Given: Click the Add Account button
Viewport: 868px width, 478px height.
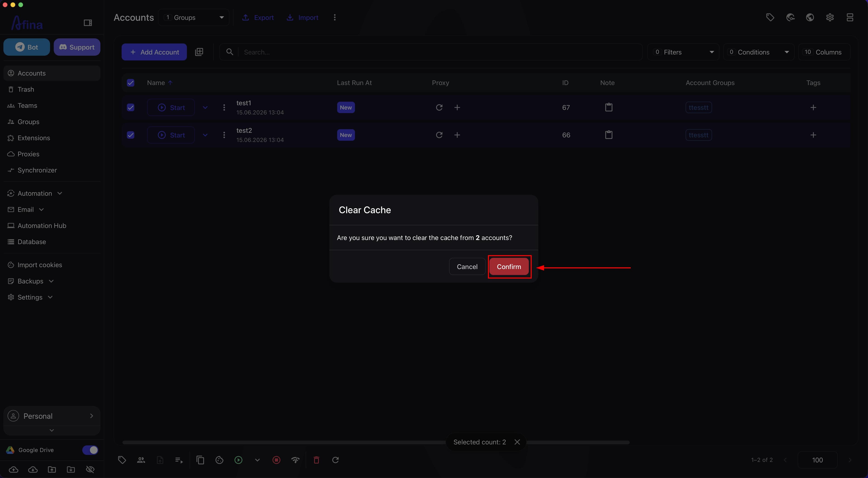Looking at the screenshot, I should click(x=154, y=52).
